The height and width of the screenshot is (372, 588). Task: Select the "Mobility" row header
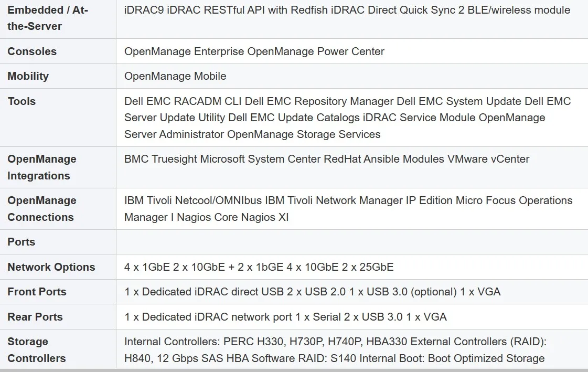(x=28, y=76)
